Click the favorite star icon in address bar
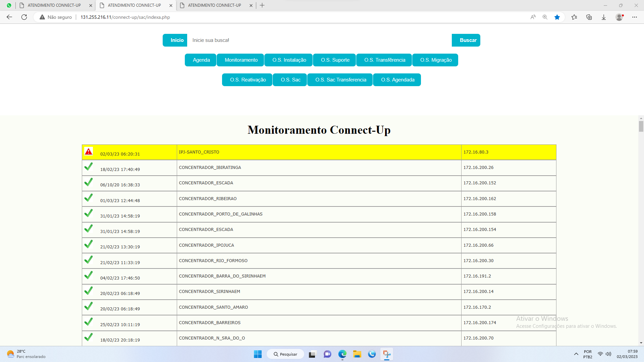The height and width of the screenshot is (362, 644). pos(557,17)
